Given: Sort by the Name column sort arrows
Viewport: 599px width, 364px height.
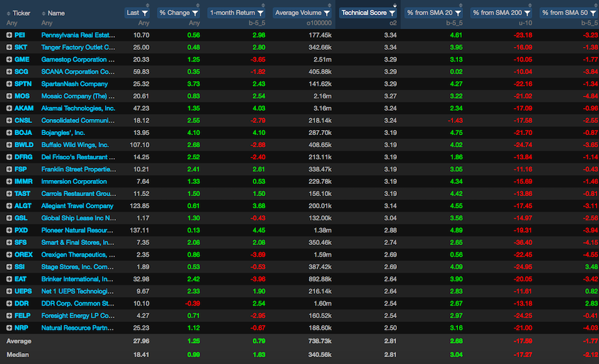Looking at the screenshot, I should [x=43, y=13].
